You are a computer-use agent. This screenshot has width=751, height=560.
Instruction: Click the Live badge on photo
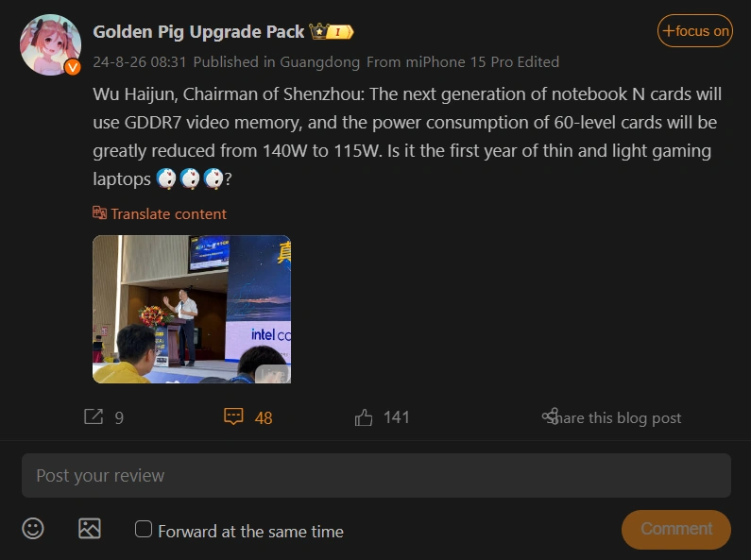click(x=271, y=373)
